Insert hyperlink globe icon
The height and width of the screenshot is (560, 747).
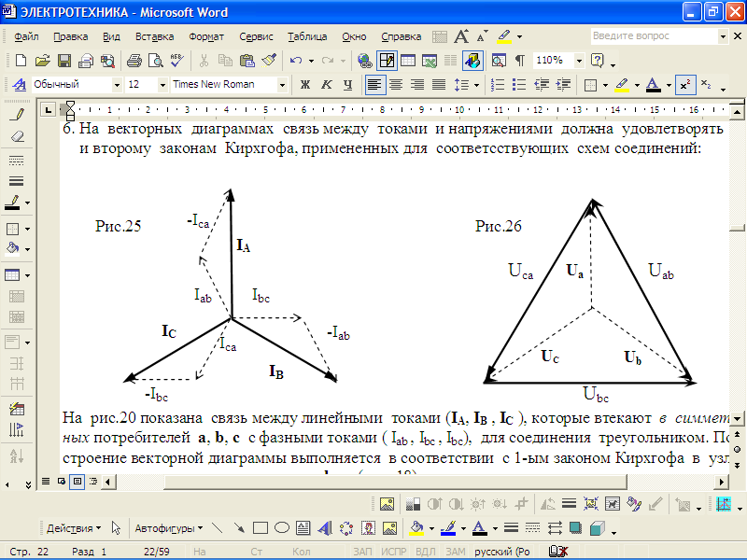coord(365,61)
